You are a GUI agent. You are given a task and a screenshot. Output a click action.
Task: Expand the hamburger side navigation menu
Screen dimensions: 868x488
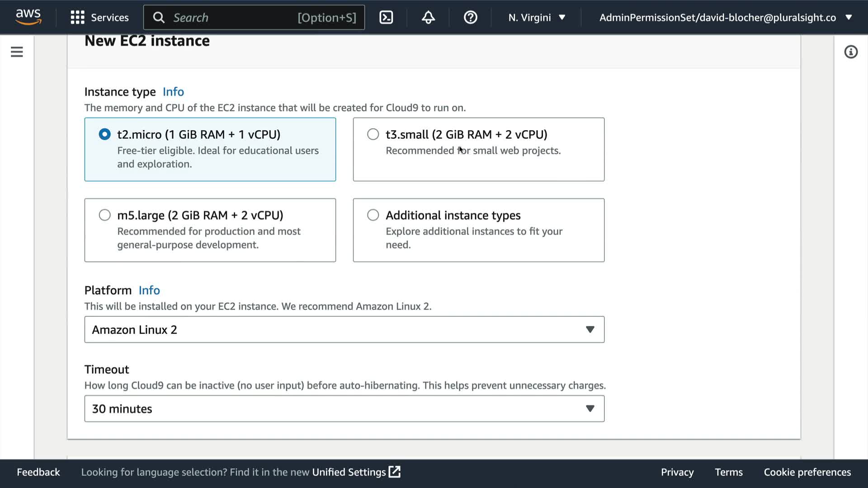tap(17, 52)
